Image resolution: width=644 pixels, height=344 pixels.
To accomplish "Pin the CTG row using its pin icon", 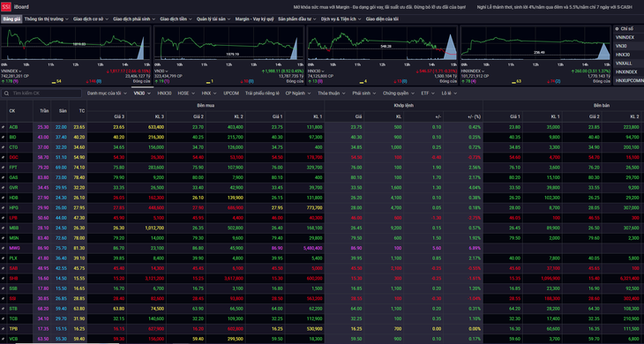I will click(4, 147).
